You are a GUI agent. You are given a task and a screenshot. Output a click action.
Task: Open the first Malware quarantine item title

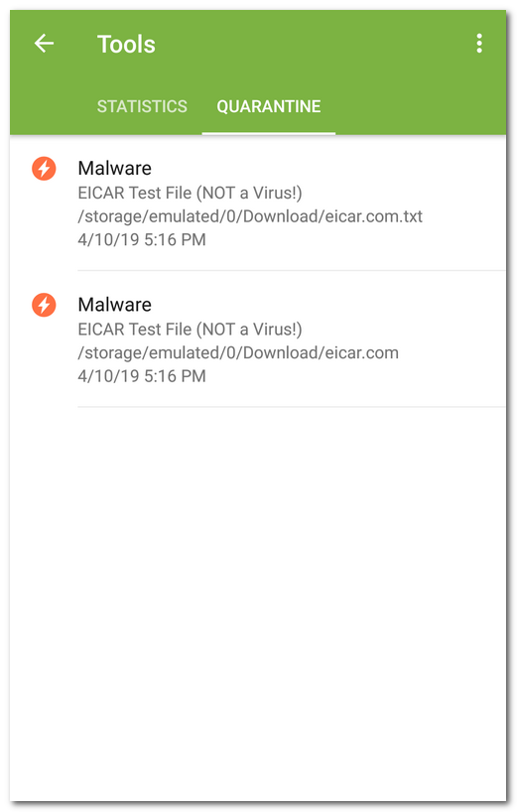click(114, 169)
